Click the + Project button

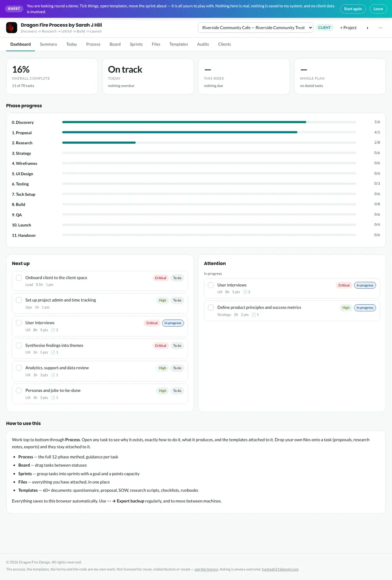tap(348, 28)
